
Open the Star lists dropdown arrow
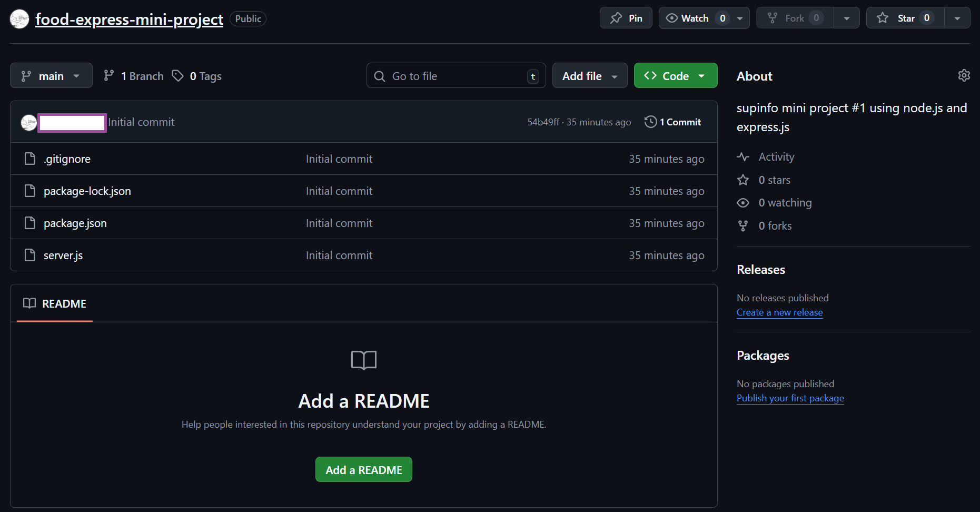tap(957, 18)
